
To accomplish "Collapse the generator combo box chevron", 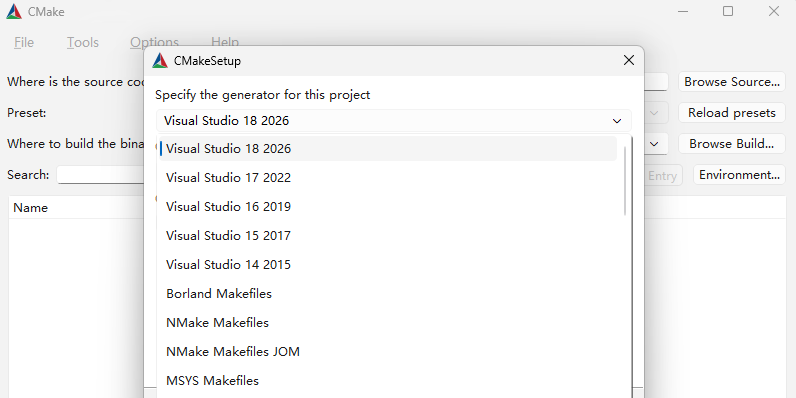I will pos(617,121).
